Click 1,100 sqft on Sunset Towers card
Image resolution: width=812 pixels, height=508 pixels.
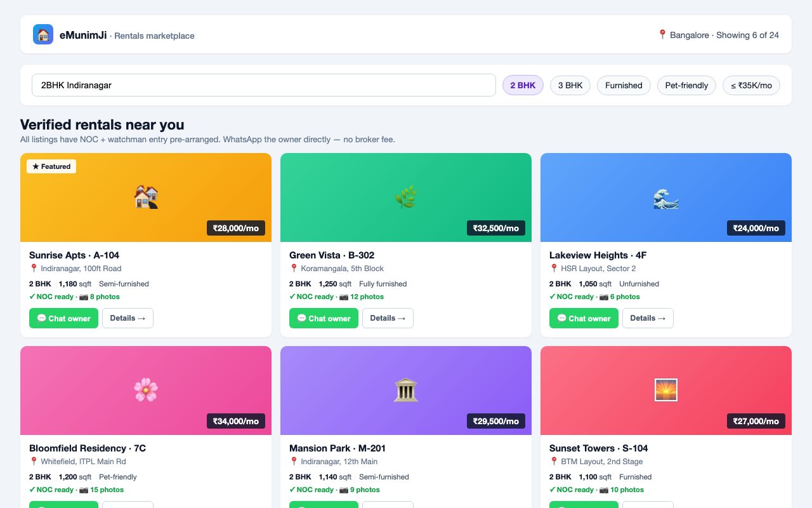click(595, 477)
